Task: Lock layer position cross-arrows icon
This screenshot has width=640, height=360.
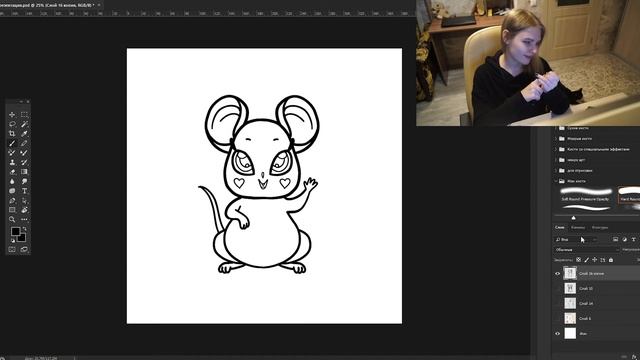Action: click(595, 260)
